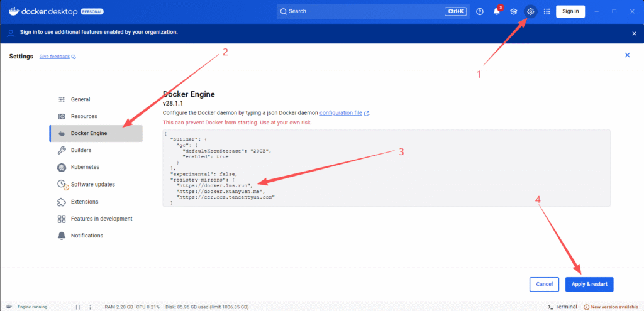Screen dimensions: 644x311
Task: Close the Settings panel
Action: click(x=627, y=55)
